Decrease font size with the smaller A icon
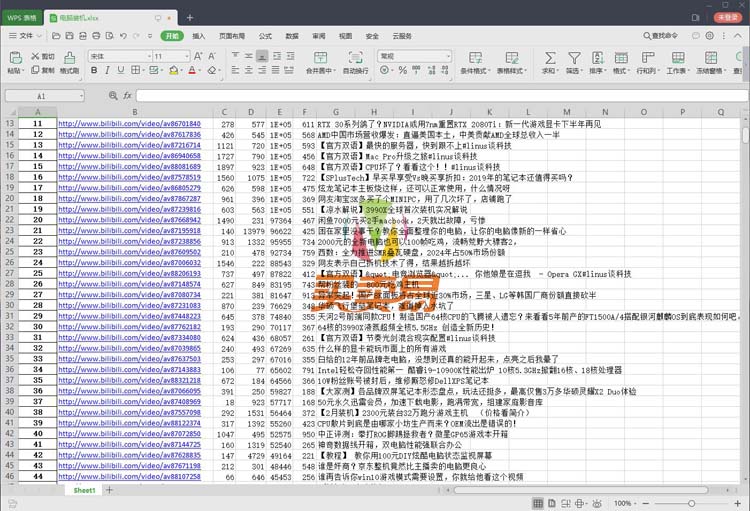Image resolution: width=750 pixels, height=511 pixels. (212, 56)
